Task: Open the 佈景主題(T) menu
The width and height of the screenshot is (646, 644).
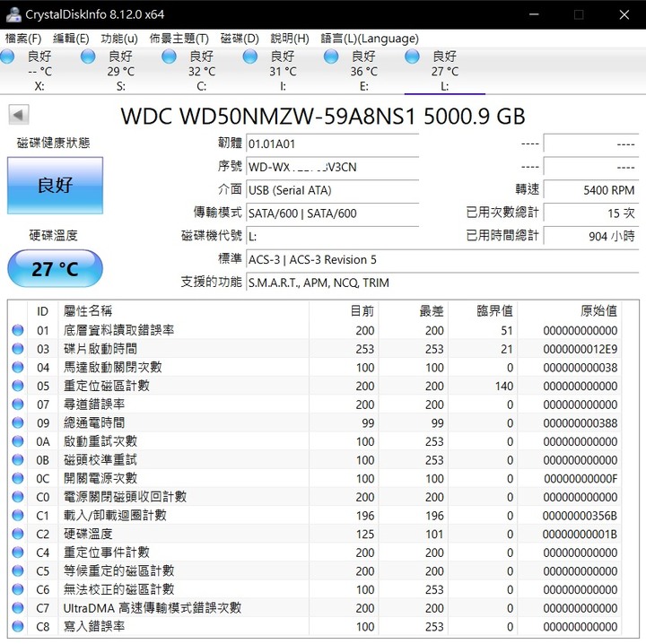Action: point(179,39)
